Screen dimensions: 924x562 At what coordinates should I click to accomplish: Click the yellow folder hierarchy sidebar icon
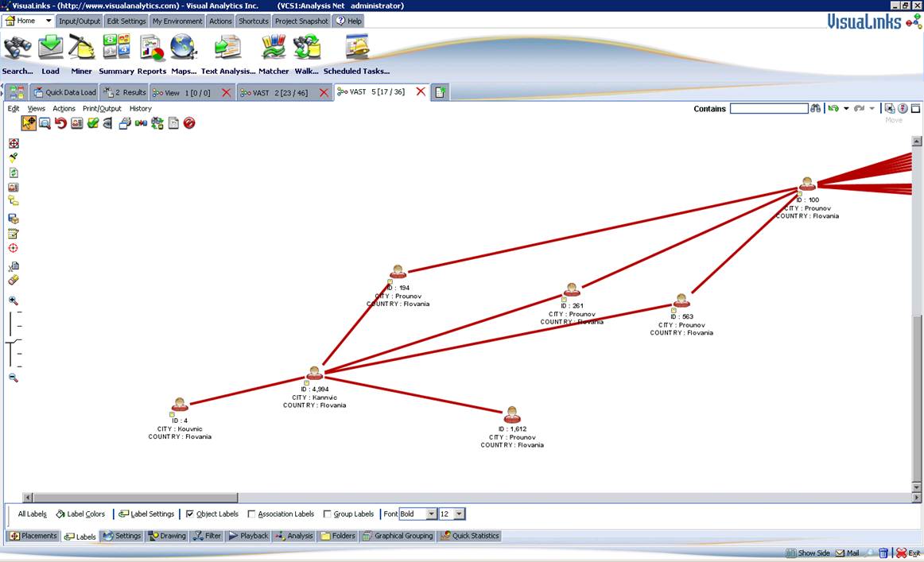tap(13, 201)
